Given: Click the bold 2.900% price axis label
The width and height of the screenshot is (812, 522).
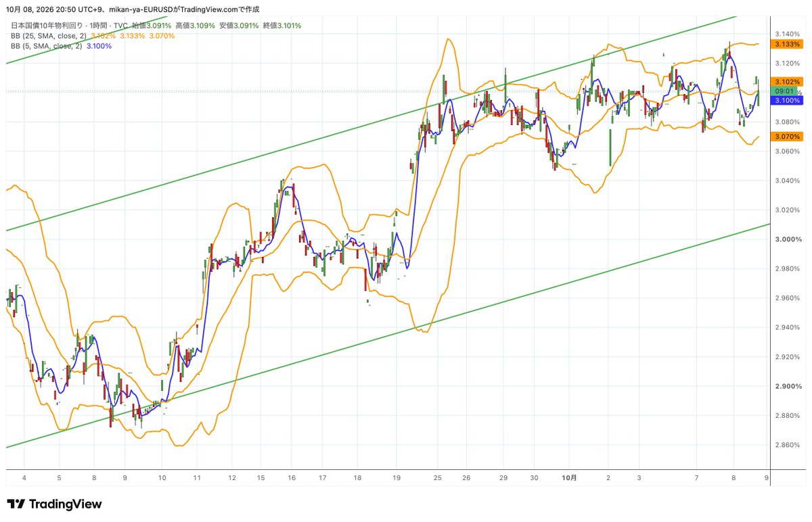Looking at the screenshot, I should 788,386.
